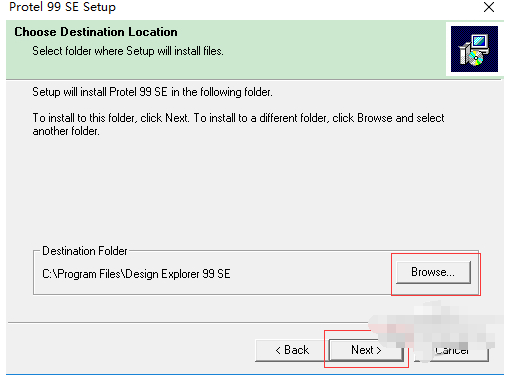Click the Browse... button
Image resolution: width=508 pixels, height=377 pixels.
pos(433,272)
